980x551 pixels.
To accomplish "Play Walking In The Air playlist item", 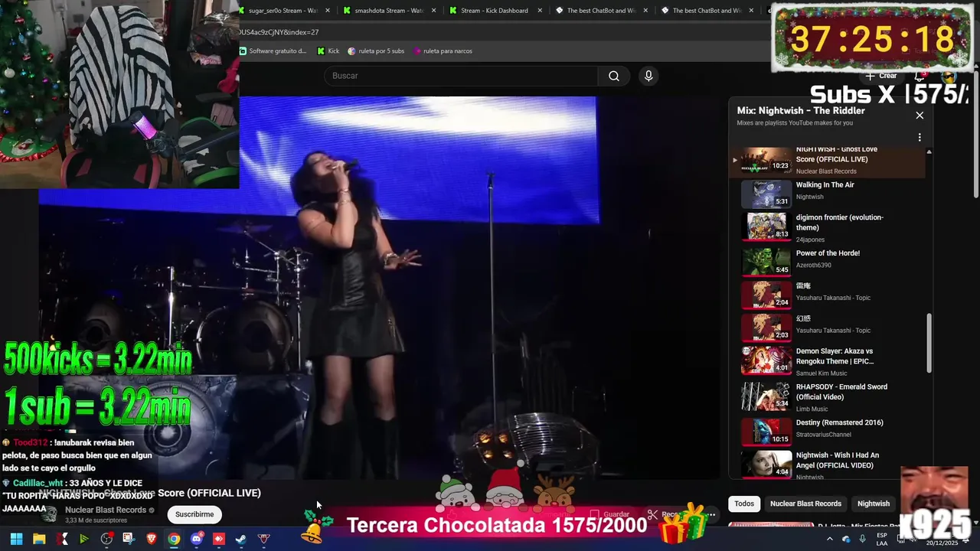I will [827, 194].
